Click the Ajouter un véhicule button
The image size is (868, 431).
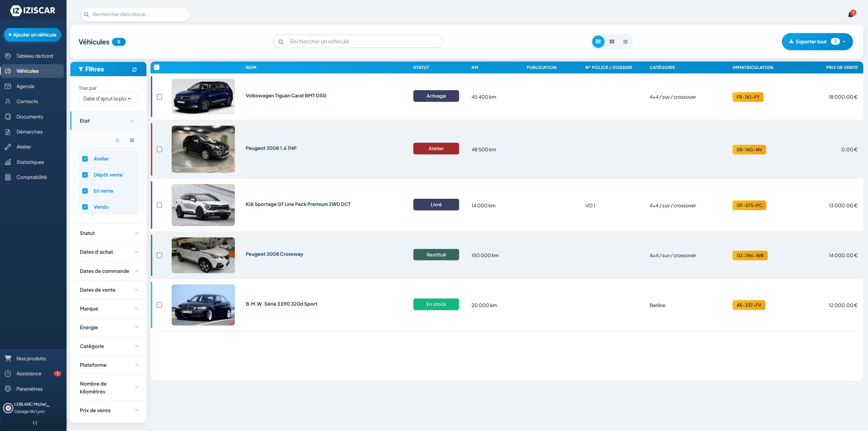pyautogui.click(x=32, y=35)
